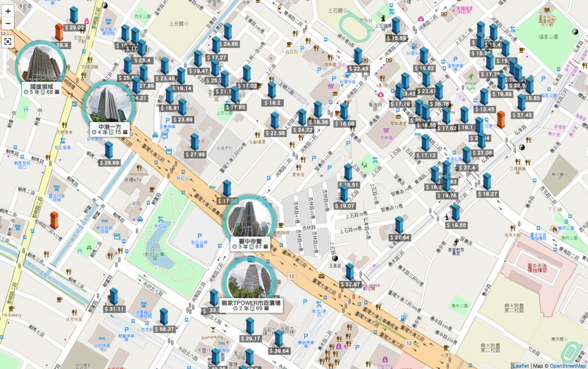Screen dimensions: 588x369
Task: Select the blue marker priced $ 15.51
Action: (348, 172)
